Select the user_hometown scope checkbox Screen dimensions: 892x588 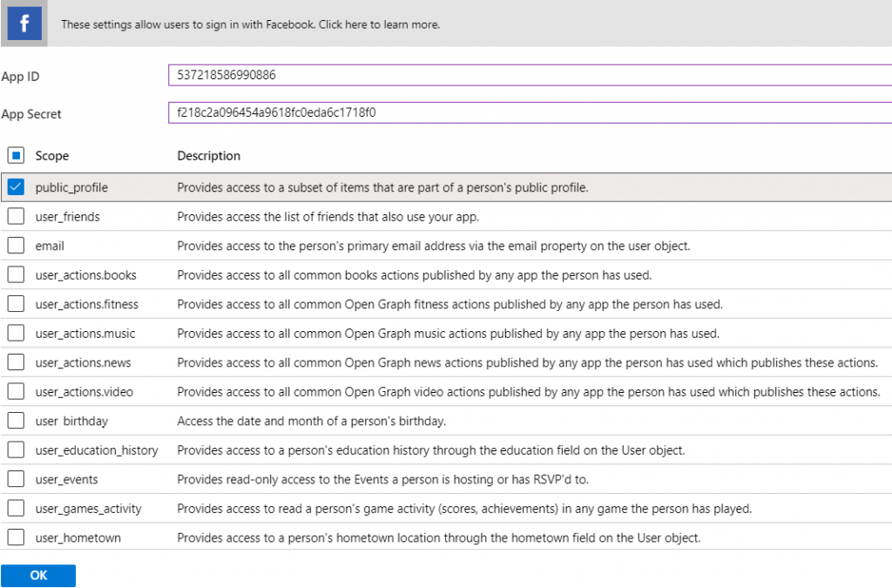pos(16,537)
